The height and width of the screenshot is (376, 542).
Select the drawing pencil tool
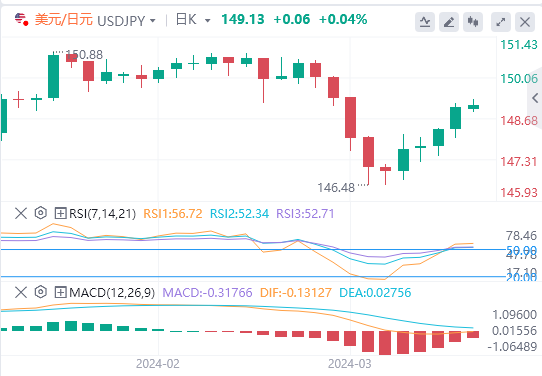pyautogui.click(x=449, y=22)
